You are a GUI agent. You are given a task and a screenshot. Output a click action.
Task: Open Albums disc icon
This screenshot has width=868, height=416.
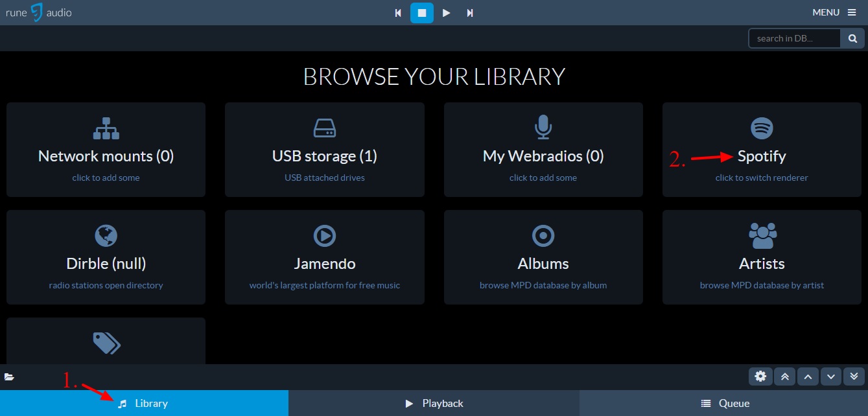click(x=543, y=236)
